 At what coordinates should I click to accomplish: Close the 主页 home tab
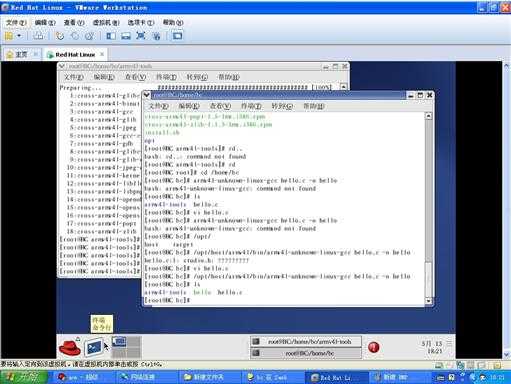35,54
